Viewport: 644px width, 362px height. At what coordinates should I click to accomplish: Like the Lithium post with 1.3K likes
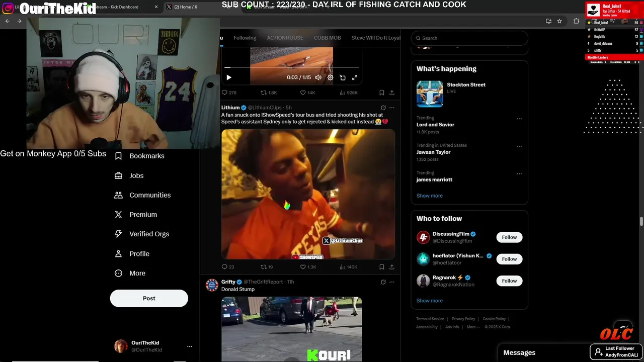pyautogui.click(x=308, y=267)
